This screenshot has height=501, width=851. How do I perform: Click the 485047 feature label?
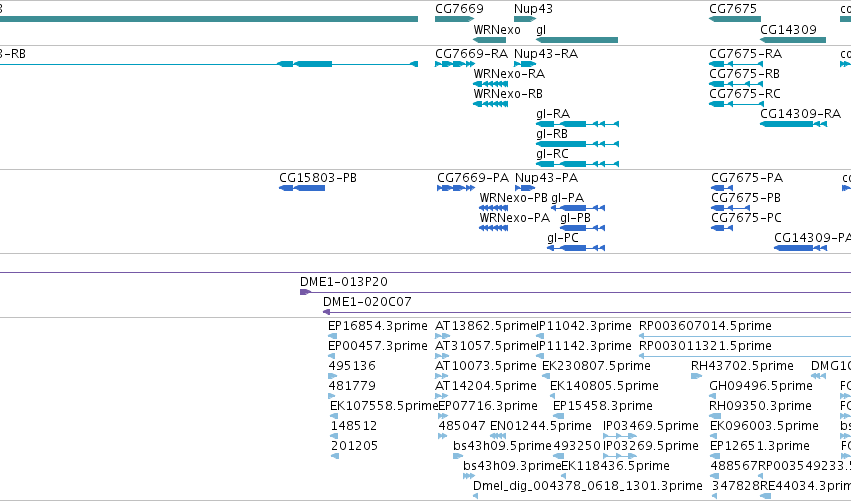pos(462,426)
